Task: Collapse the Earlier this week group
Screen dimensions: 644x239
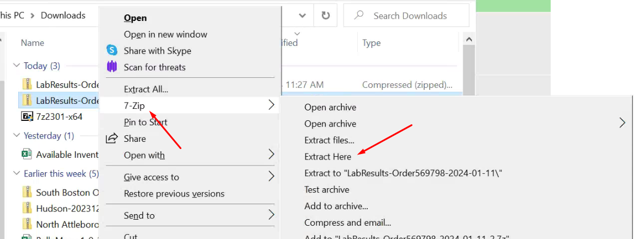Action: tap(17, 174)
